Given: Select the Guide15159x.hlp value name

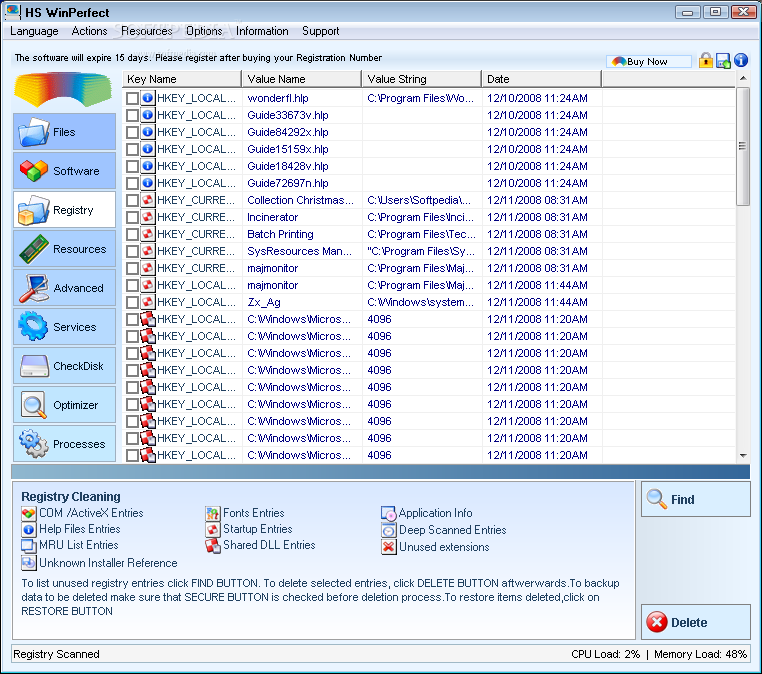Looking at the screenshot, I should coord(288,149).
